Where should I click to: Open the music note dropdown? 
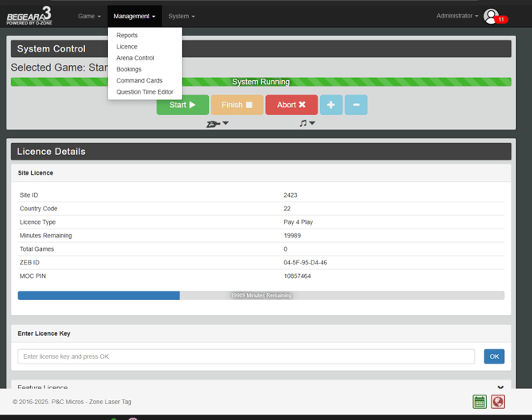307,124
